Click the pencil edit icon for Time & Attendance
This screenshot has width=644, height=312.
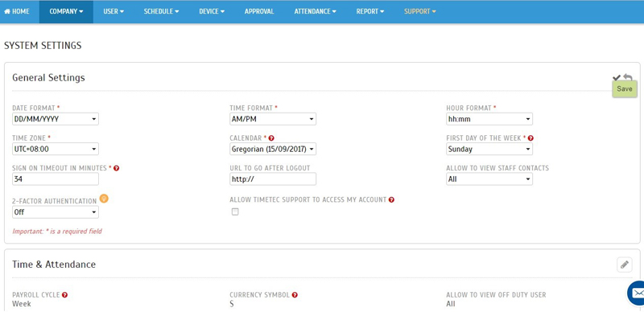pyautogui.click(x=625, y=265)
